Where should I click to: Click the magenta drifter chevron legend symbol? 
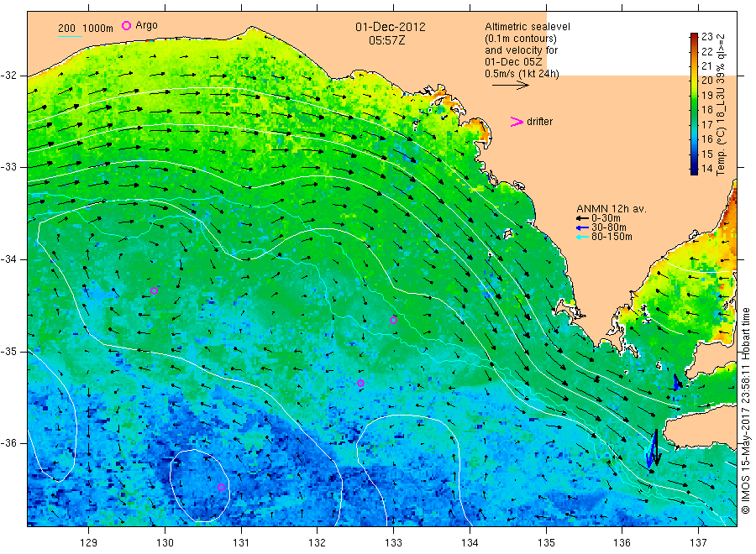[517, 122]
